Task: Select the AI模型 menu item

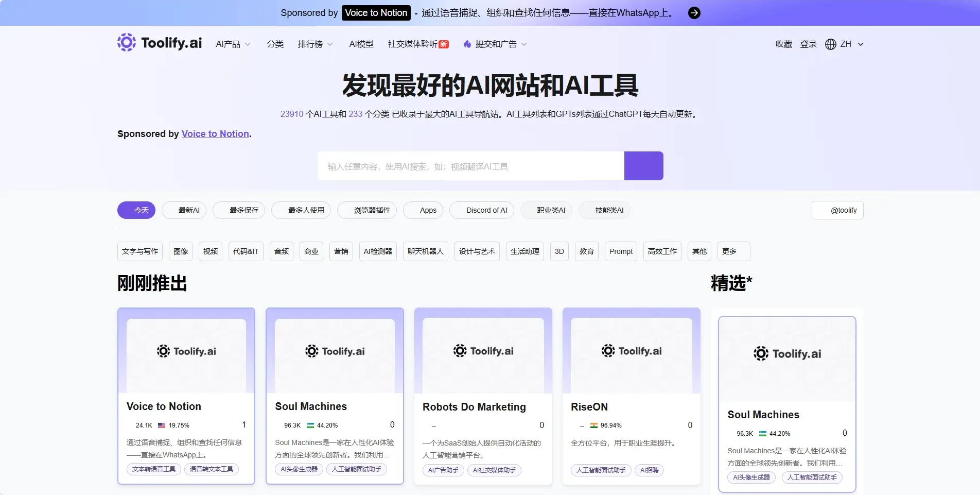Action: pyautogui.click(x=361, y=44)
